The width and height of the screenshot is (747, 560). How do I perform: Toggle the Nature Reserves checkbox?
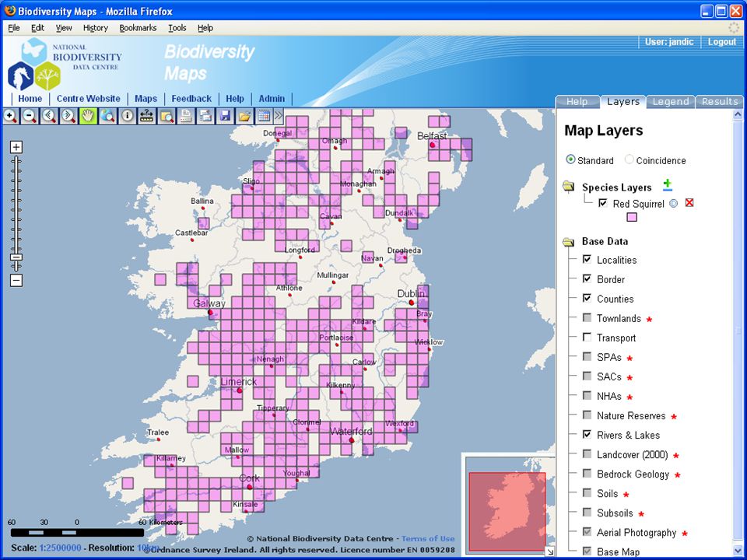pos(587,415)
